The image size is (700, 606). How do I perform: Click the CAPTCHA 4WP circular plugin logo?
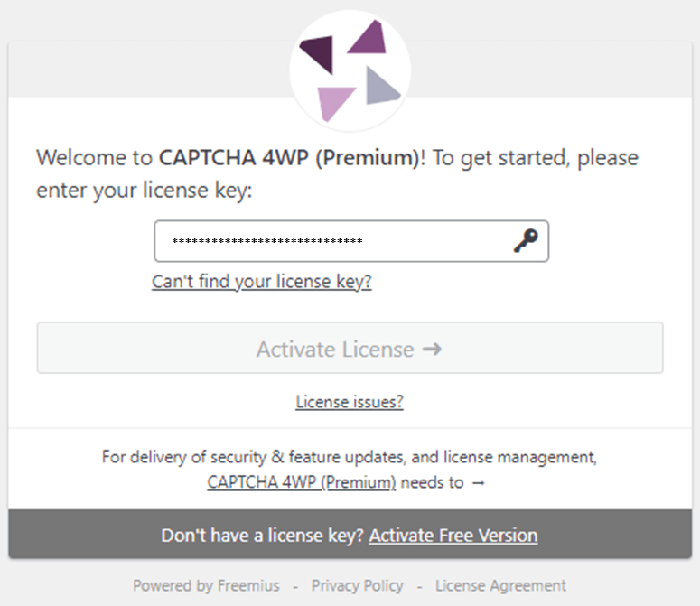point(350,71)
